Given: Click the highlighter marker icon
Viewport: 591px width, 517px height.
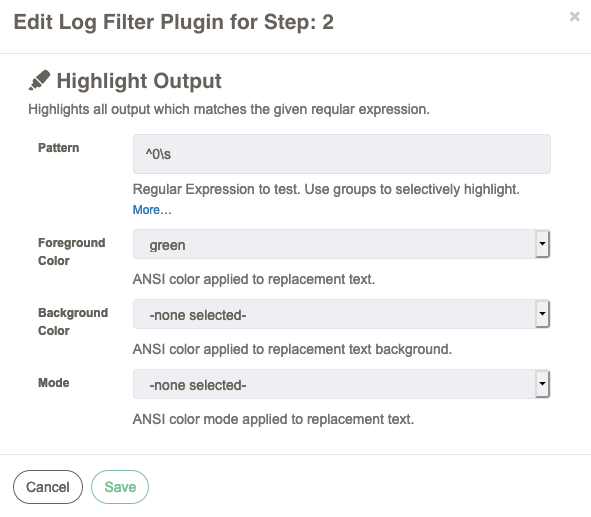Looking at the screenshot, I should coord(39,80).
